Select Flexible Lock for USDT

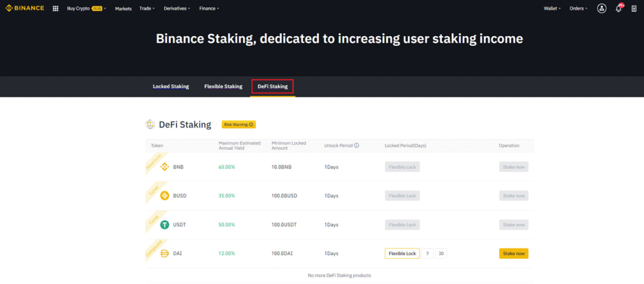[402, 225]
